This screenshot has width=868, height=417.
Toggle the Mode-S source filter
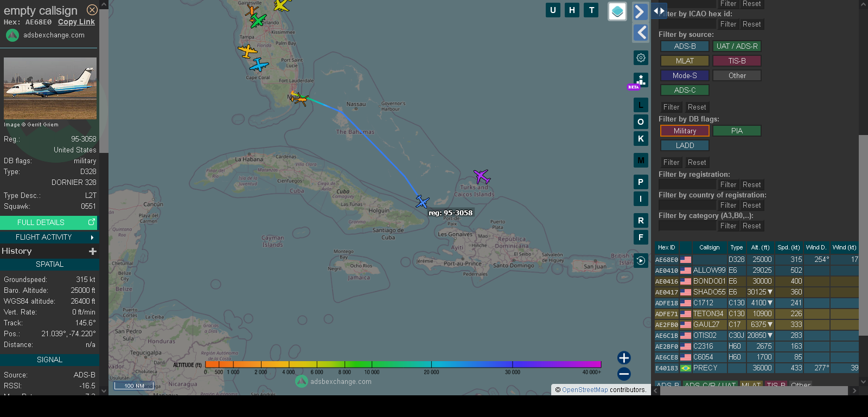tap(685, 76)
